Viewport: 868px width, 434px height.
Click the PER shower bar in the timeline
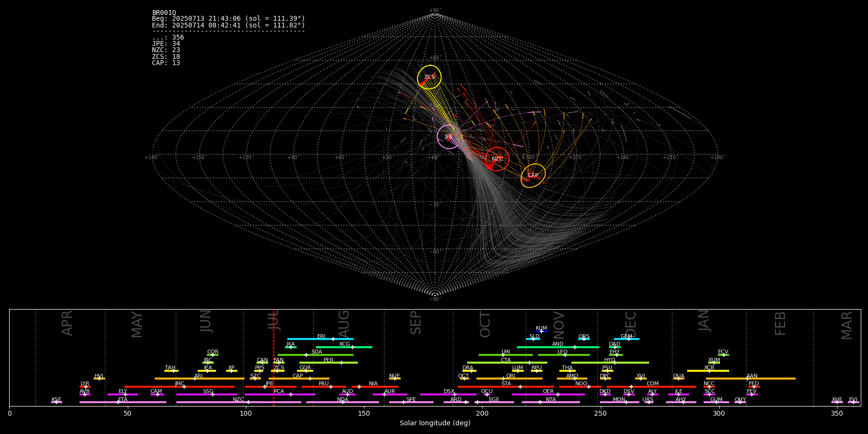(x=328, y=363)
